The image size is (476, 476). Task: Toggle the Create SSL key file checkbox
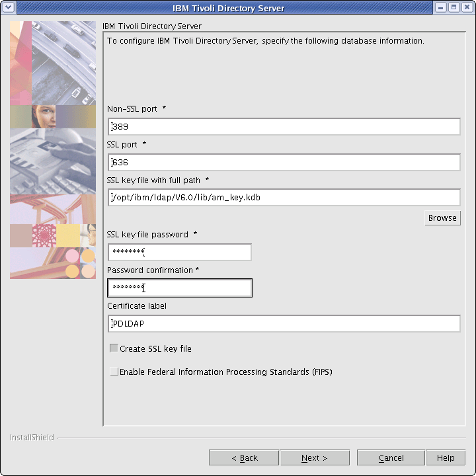pyautogui.click(x=114, y=348)
